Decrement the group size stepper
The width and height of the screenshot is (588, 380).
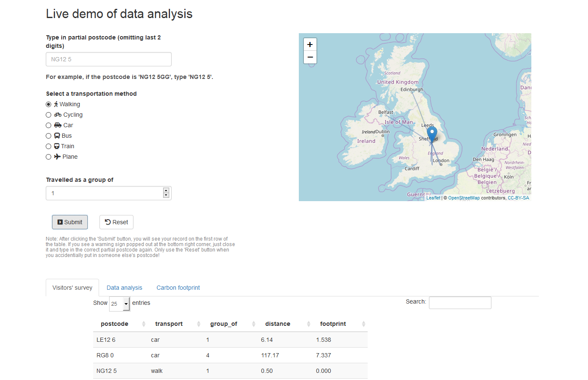tap(166, 195)
